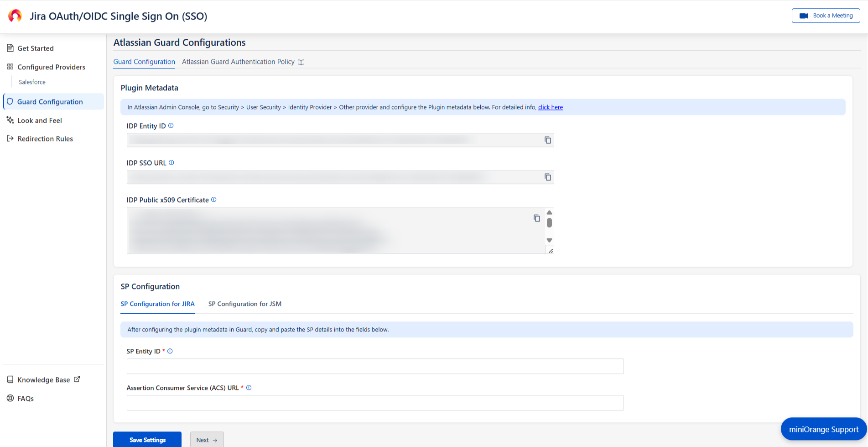868x447 pixels.
Task: Click certificate box scroll up arrow
Action: [x=549, y=212]
